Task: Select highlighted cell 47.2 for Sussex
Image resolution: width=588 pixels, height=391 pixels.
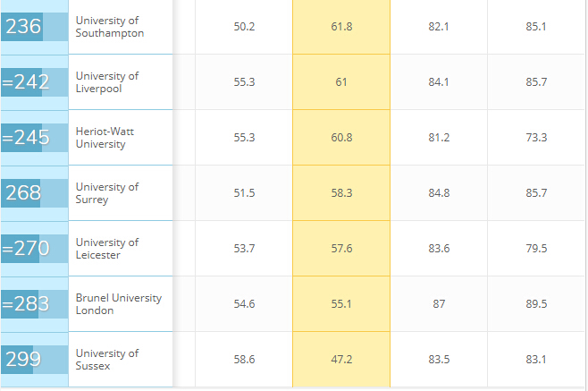Action: [341, 360]
